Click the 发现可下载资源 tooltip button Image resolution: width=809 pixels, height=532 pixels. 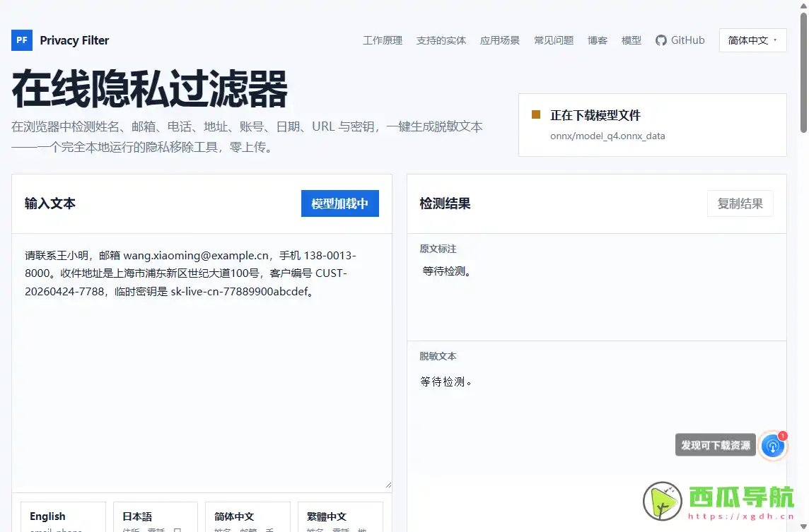(x=716, y=445)
